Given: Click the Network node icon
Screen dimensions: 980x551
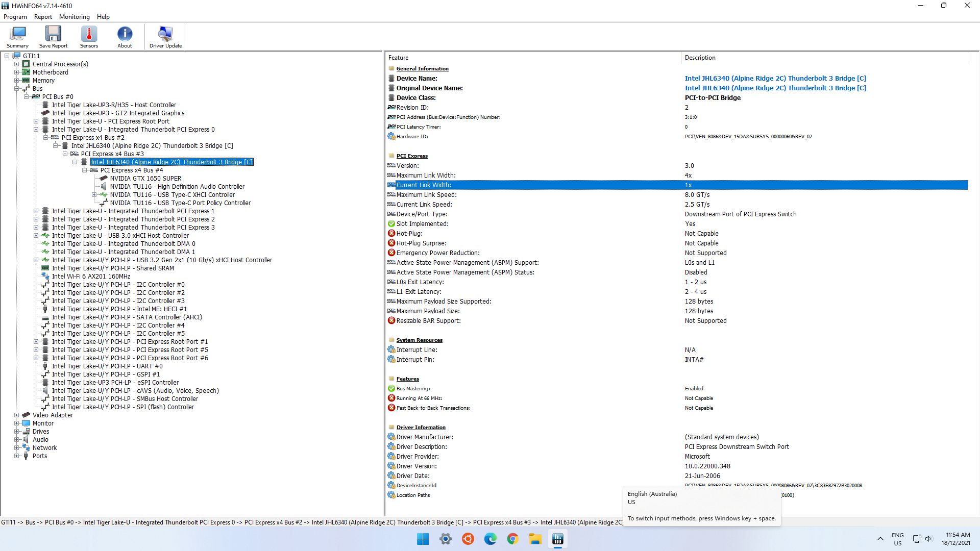Looking at the screenshot, I should tap(26, 447).
